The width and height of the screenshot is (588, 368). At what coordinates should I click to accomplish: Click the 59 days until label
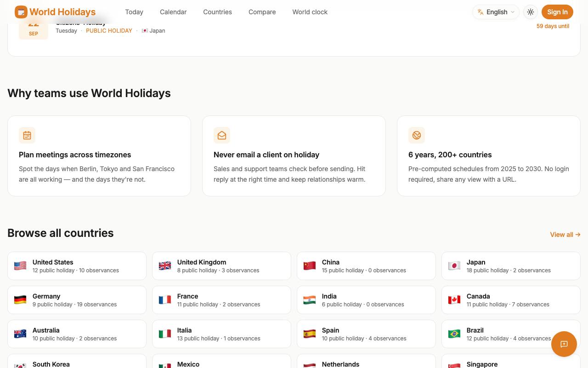point(553,26)
